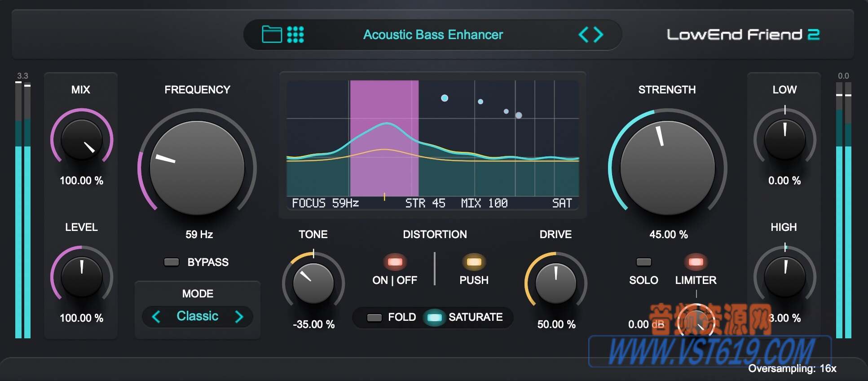
Task: Click the 0.0 output peak readout
Action: pos(844,76)
